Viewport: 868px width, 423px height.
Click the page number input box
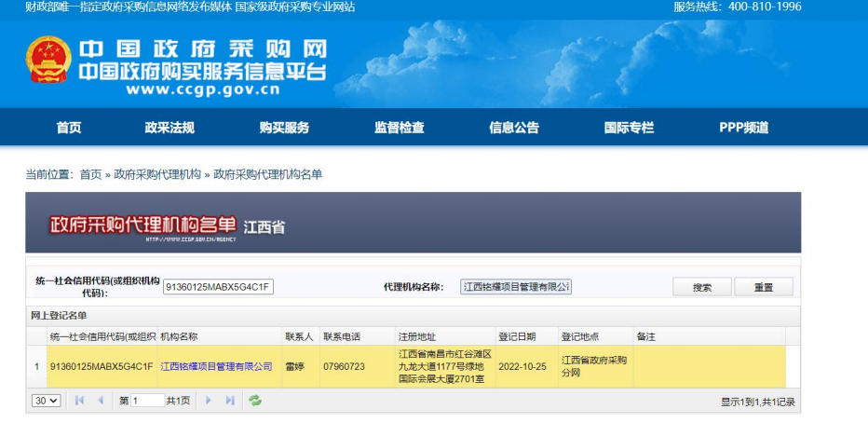[147, 401]
